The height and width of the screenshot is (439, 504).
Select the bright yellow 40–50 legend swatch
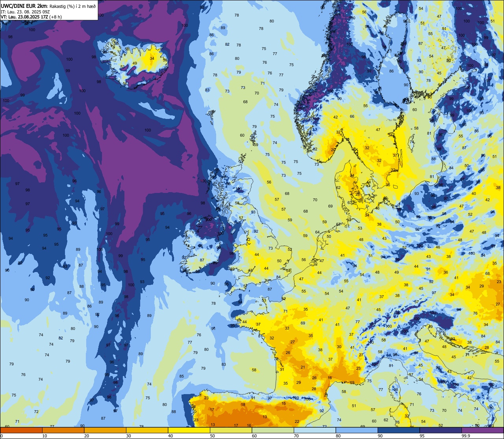(x=189, y=430)
